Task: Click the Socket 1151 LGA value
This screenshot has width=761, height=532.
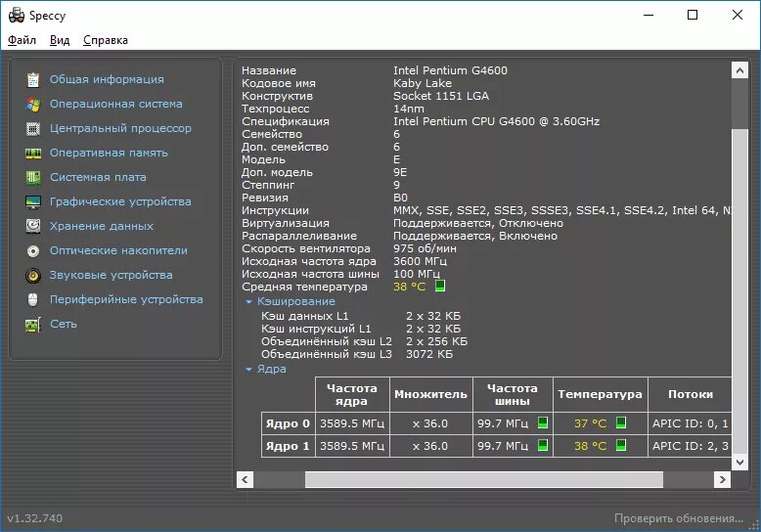Action: click(x=441, y=96)
